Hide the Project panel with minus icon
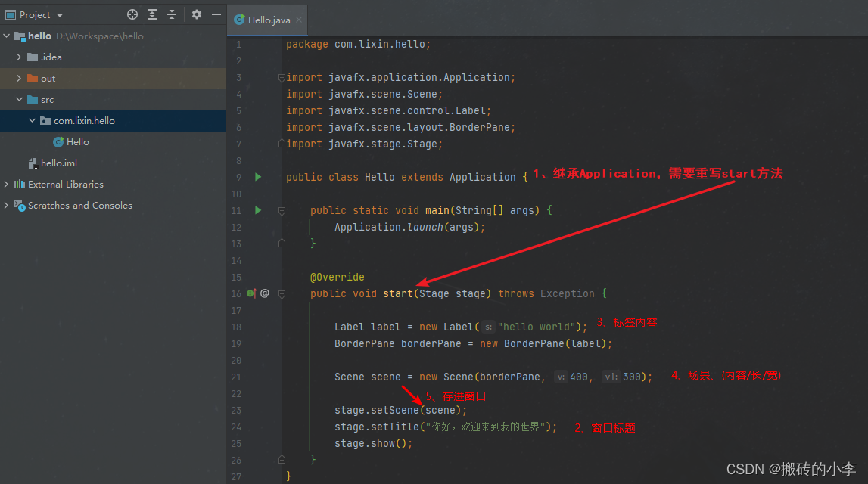Image resolution: width=868 pixels, height=484 pixels. pos(216,15)
